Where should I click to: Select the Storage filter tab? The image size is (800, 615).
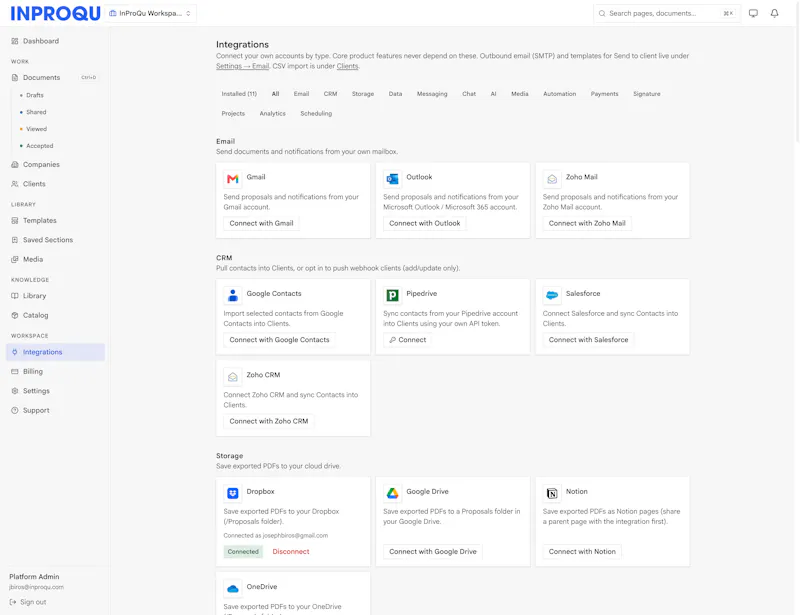click(x=363, y=94)
